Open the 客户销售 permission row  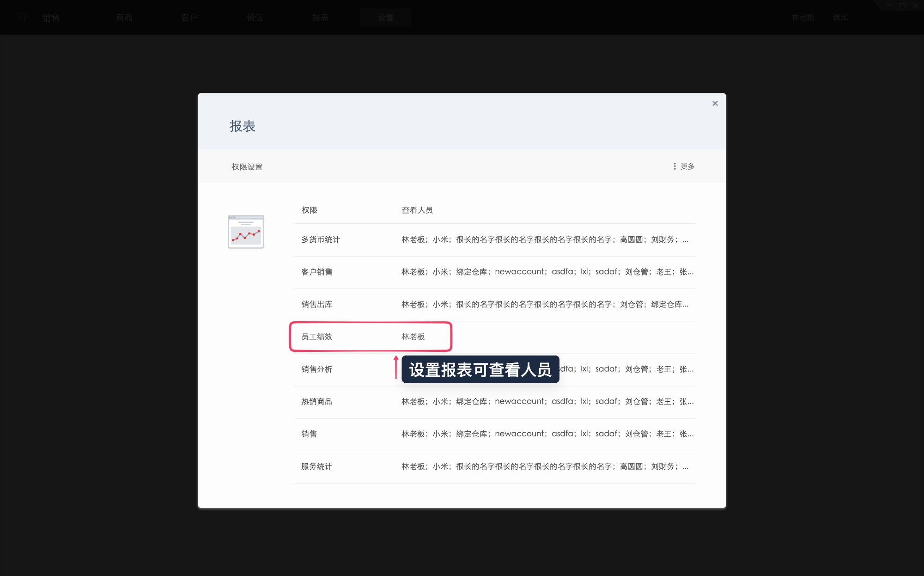pos(495,272)
